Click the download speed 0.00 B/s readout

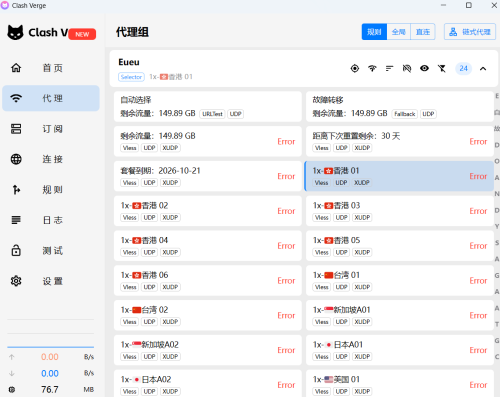pos(51,373)
